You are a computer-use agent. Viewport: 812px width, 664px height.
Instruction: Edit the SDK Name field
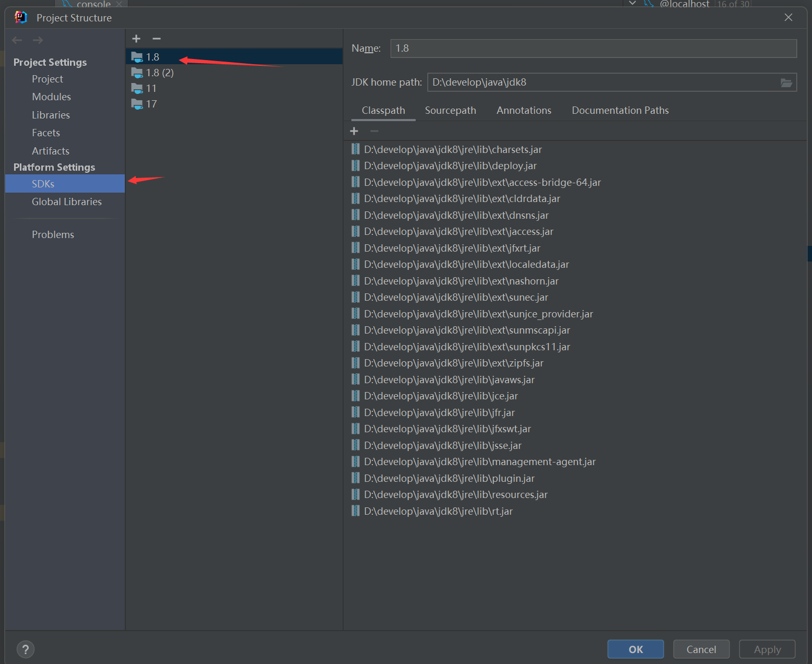tap(593, 49)
